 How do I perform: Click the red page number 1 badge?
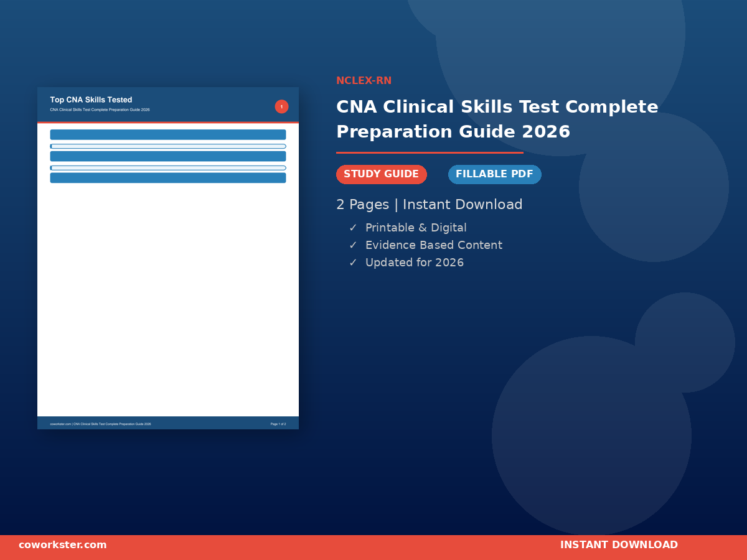(281, 106)
